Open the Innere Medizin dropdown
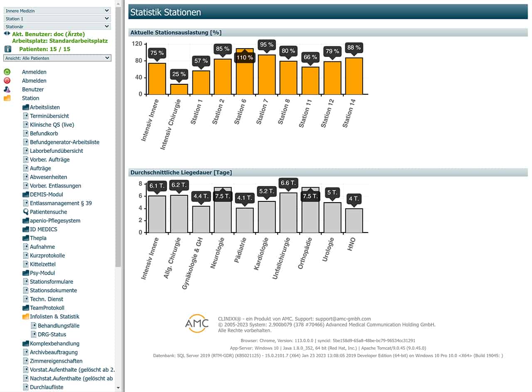Image resolution: width=532 pixels, height=392 pixels. tap(57, 10)
